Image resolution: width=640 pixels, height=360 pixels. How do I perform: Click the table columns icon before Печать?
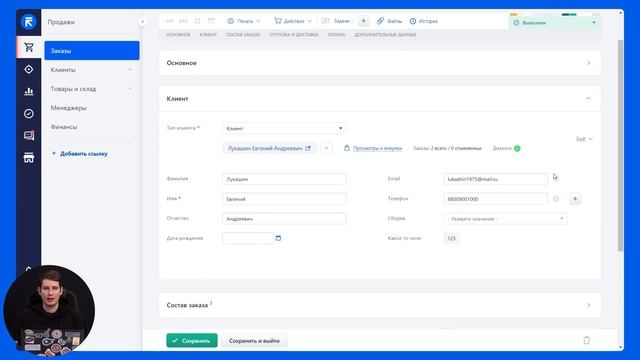coord(211,21)
